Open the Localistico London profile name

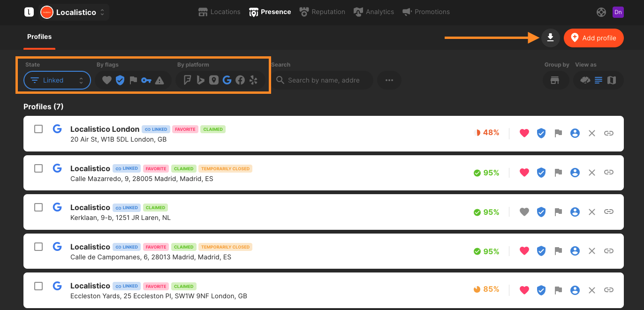[x=105, y=129]
